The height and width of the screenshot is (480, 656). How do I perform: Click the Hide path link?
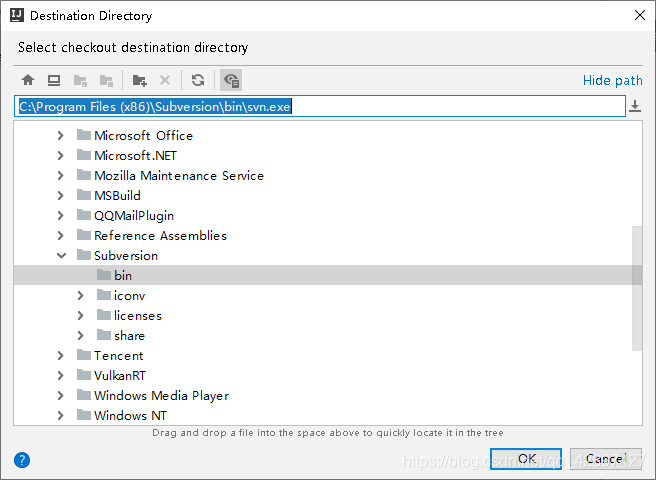[612, 80]
